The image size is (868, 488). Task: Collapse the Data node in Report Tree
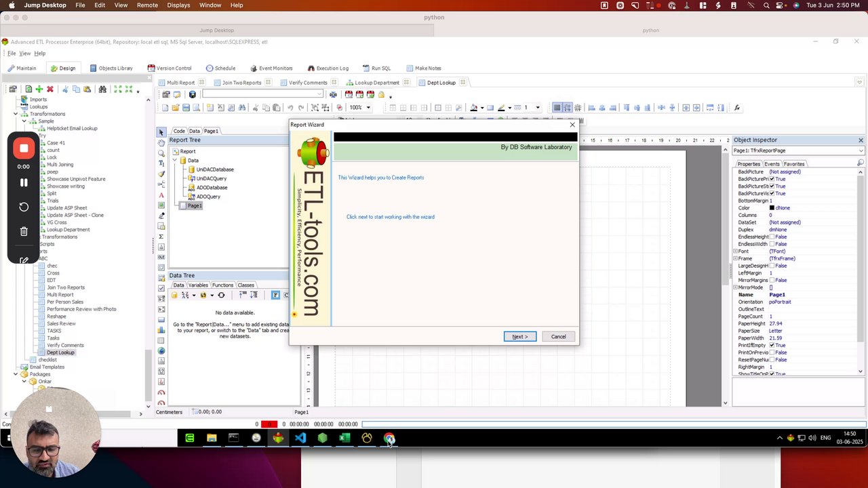point(175,161)
